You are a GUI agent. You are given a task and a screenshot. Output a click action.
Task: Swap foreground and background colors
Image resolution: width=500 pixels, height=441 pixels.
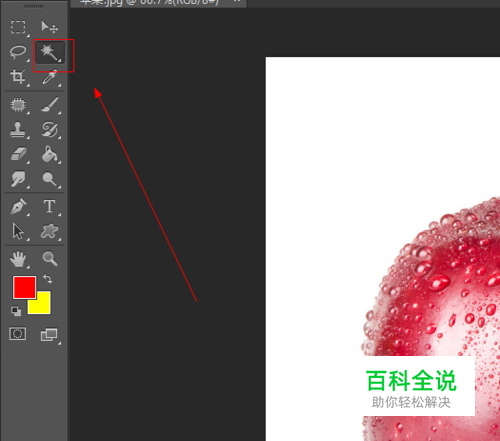coord(48,279)
